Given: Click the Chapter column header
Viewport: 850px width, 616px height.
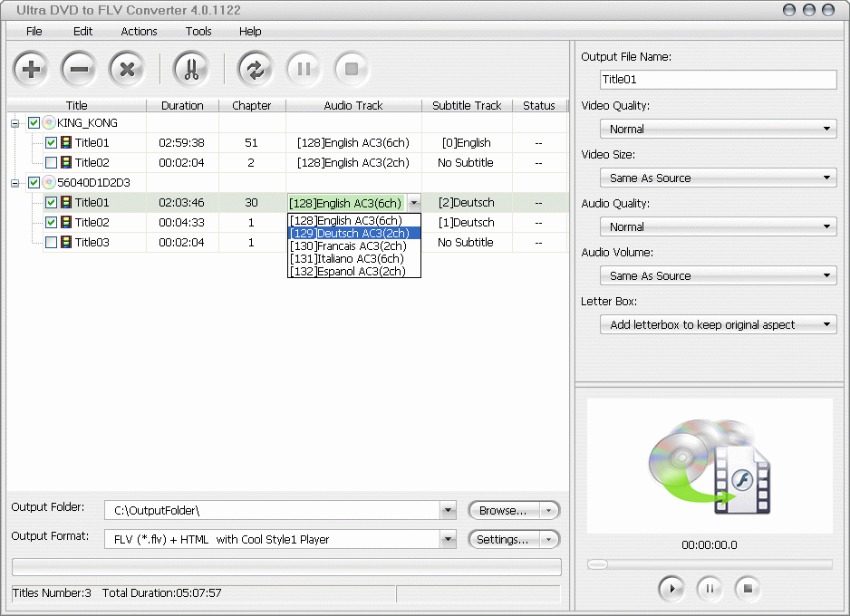Looking at the screenshot, I should click(252, 106).
